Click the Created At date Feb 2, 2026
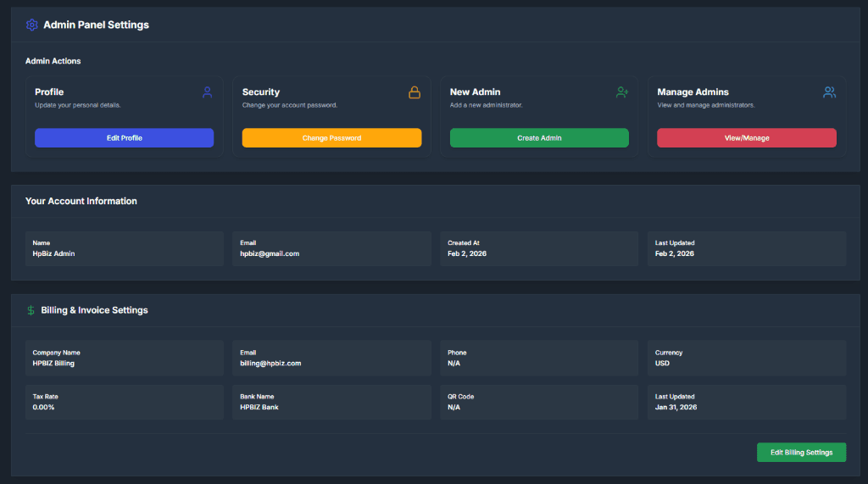The image size is (868, 484). [x=467, y=253]
